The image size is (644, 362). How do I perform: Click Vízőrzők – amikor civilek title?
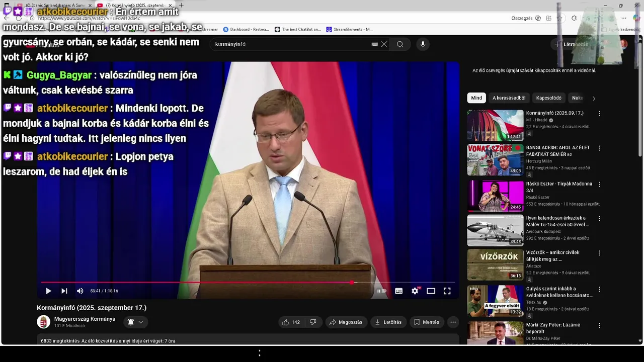point(552,255)
